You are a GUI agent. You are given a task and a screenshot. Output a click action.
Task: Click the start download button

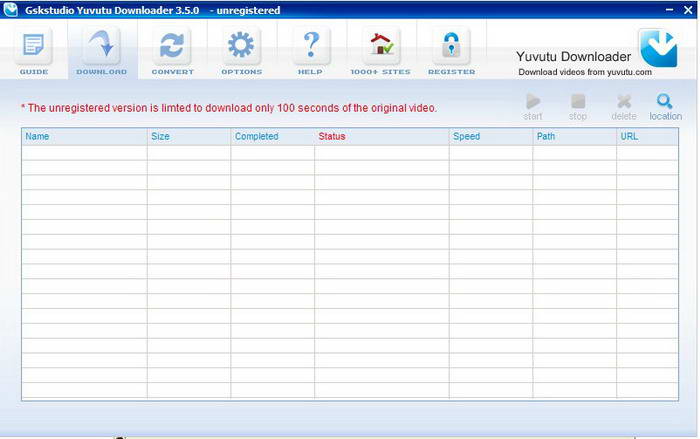[x=533, y=107]
